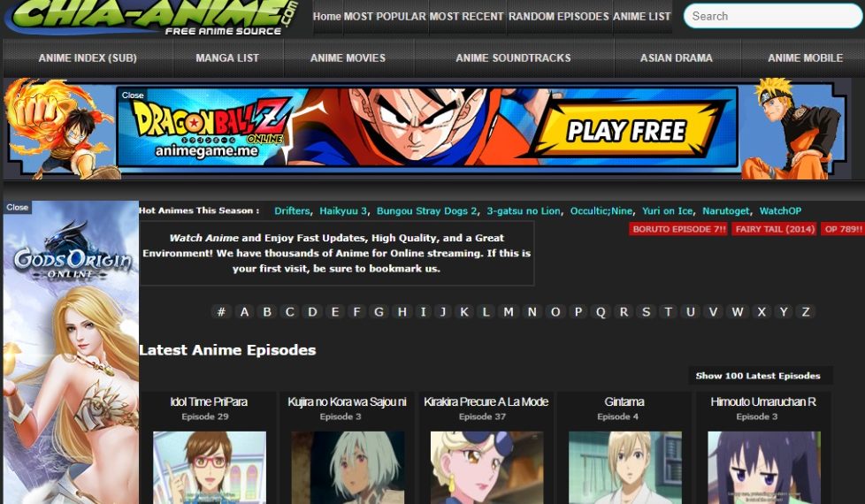The width and height of the screenshot is (865, 504).
Task: Select the Asian Drama tab
Action: 676,57
